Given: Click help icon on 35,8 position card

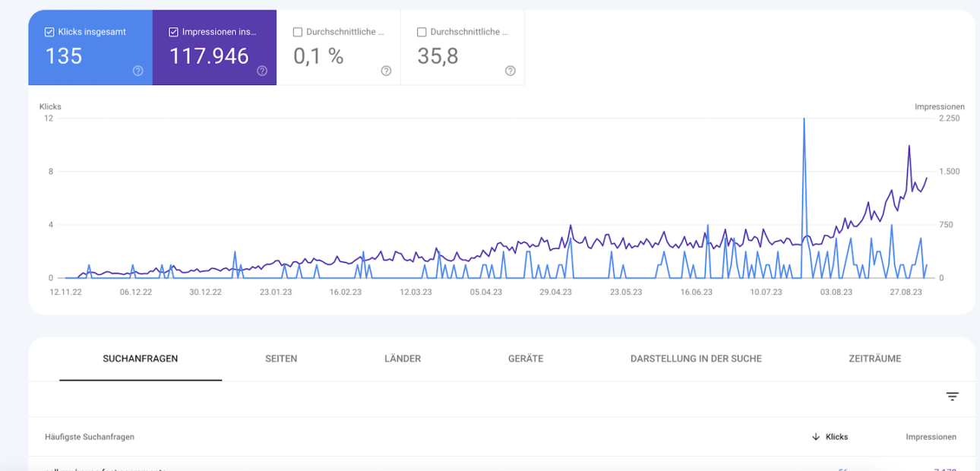Looking at the screenshot, I should tap(510, 71).
